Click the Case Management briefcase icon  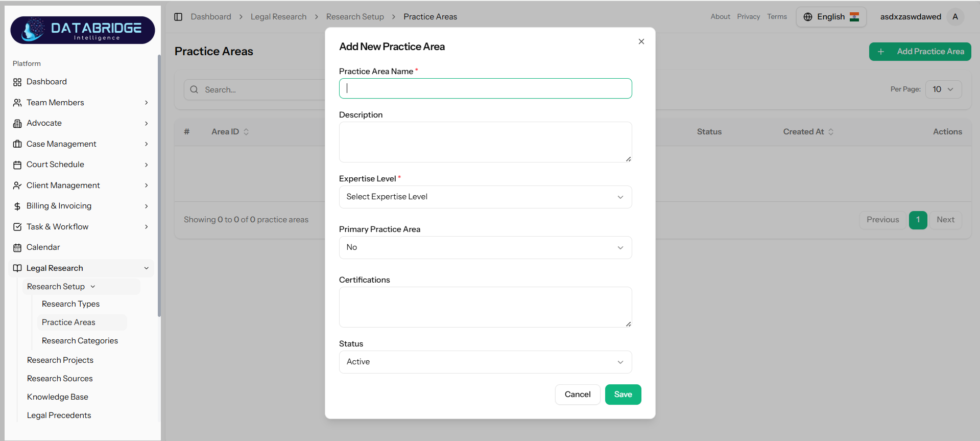pyautogui.click(x=17, y=144)
